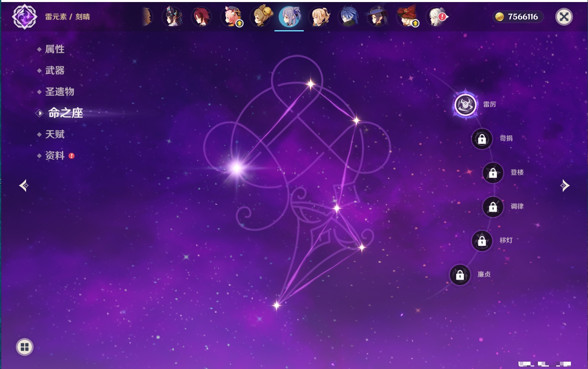This screenshot has width=588, height=369.
Task: Click the 移灯 constellation label
Action: (506, 240)
